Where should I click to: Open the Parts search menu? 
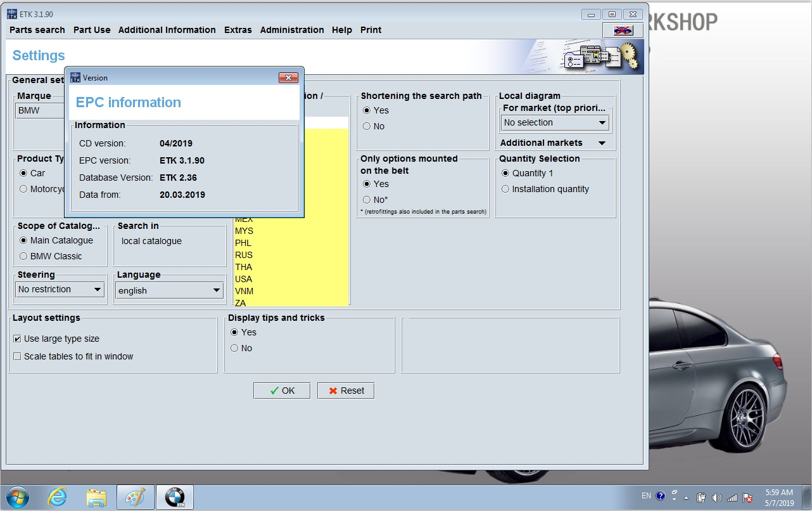point(37,30)
